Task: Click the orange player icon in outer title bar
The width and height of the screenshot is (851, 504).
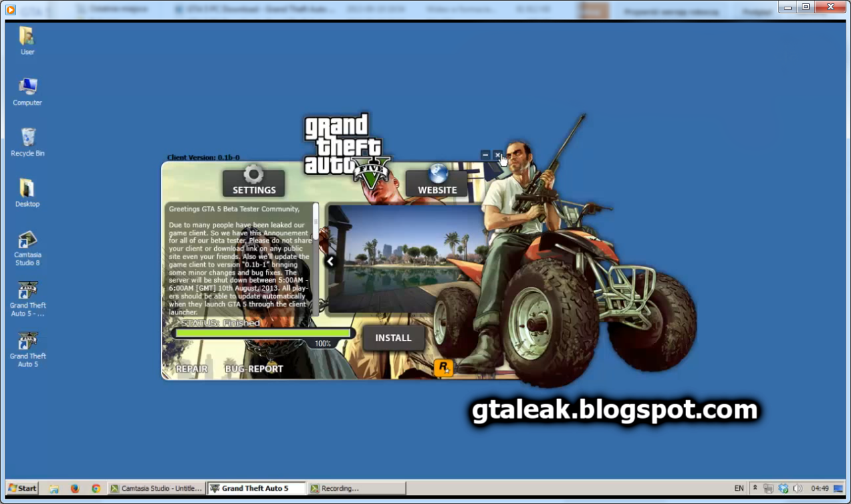Action: point(10,10)
